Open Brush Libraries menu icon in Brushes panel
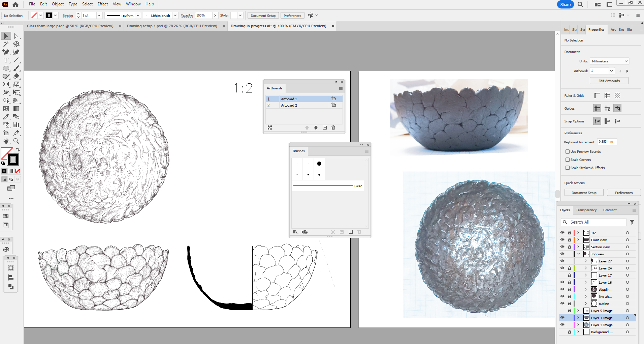This screenshot has height=344, width=644. [x=296, y=232]
